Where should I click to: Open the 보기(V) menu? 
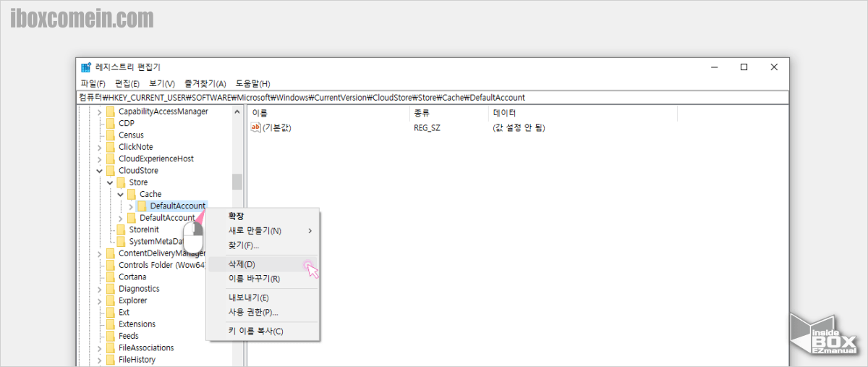click(x=162, y=84)
